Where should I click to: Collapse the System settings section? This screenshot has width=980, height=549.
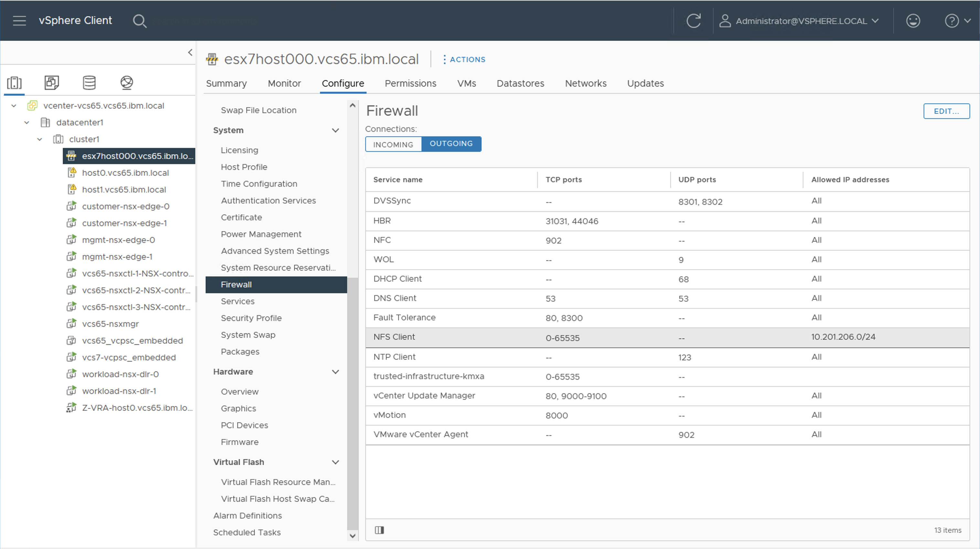pos(335,130)
